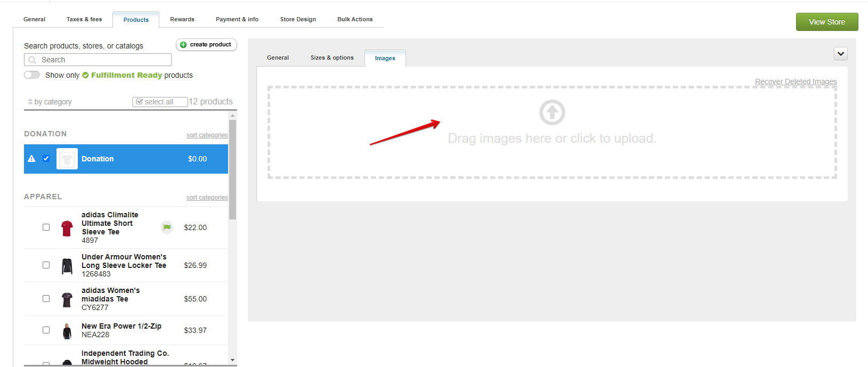Open the General store tab
The image size is (868, 367).
tap(35, 19)
